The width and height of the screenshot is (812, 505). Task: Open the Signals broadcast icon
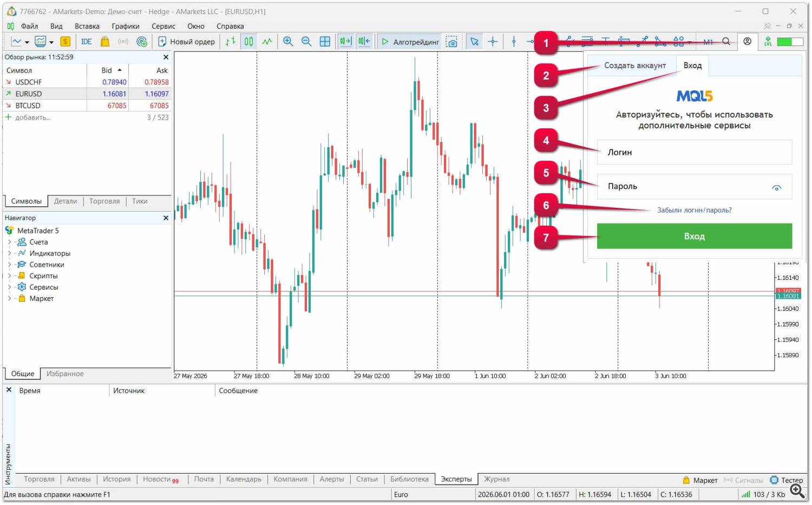pyautogui.click(x=123, y=42)
